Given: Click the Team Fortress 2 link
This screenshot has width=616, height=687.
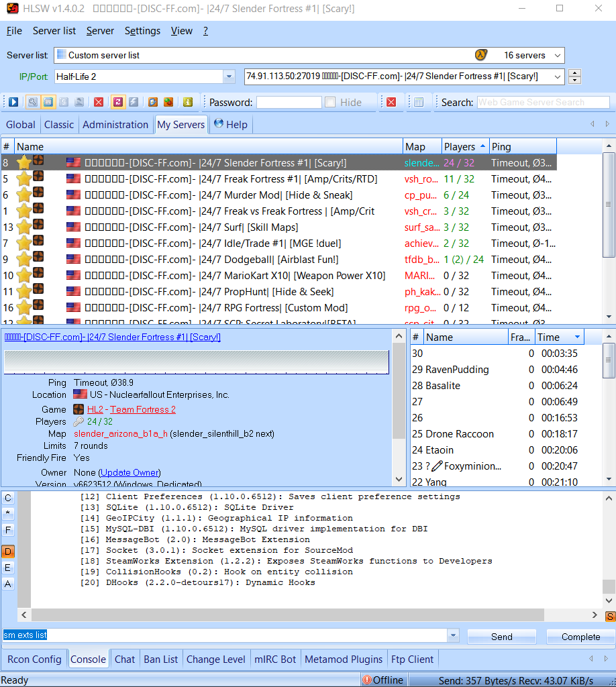Looking at the screenshot, I should 143,409.
